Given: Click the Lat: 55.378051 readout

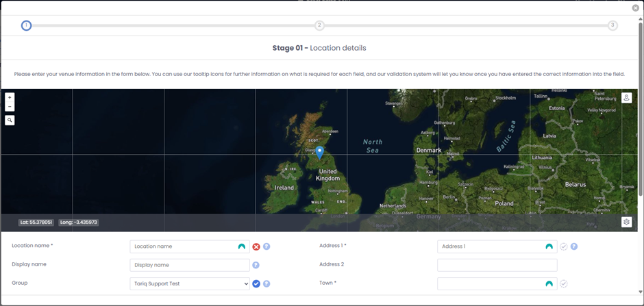Looking at the screenshot, I should coord(36,222).
